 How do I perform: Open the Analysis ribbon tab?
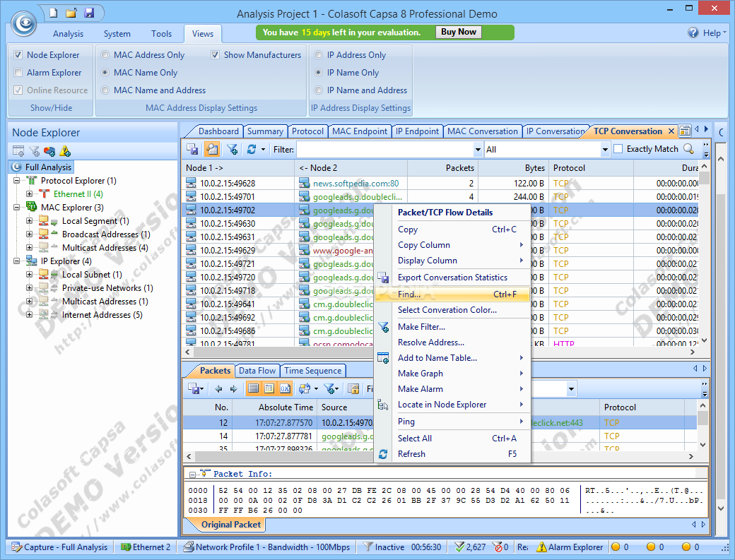[68, 34]
